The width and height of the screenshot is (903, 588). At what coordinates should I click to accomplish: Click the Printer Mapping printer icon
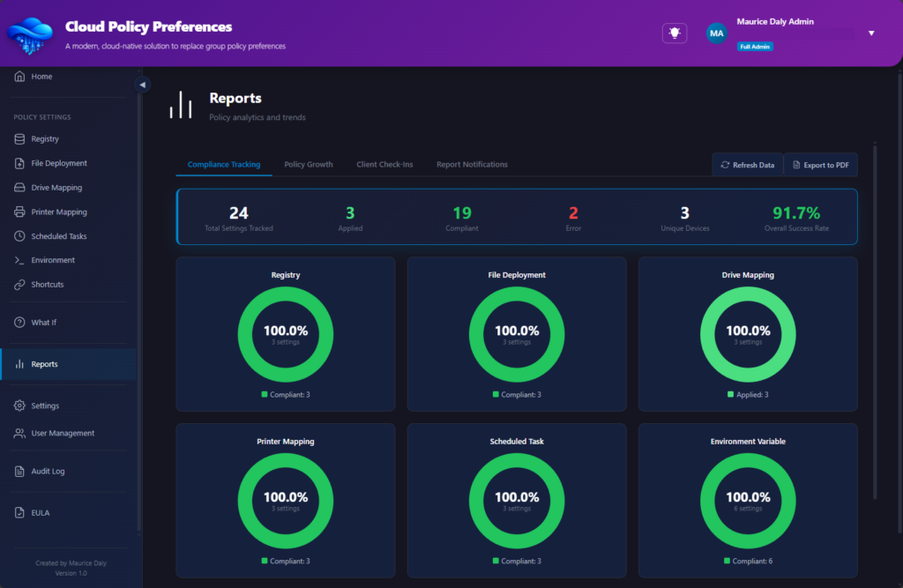tap(19, 212)
